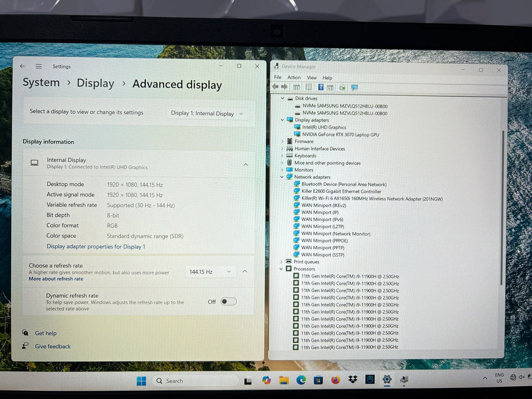Open the Windows Start button
Viewport: 532px width, 399px height.
141,381
